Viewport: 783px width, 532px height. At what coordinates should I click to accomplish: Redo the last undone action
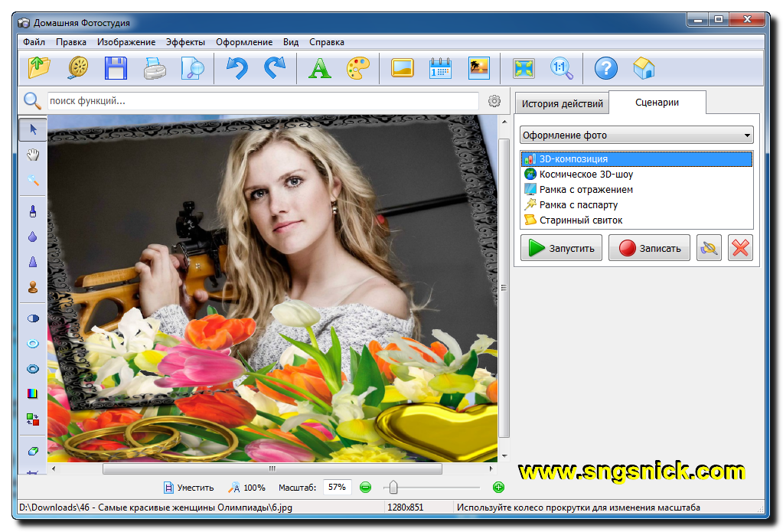(275, 68)
